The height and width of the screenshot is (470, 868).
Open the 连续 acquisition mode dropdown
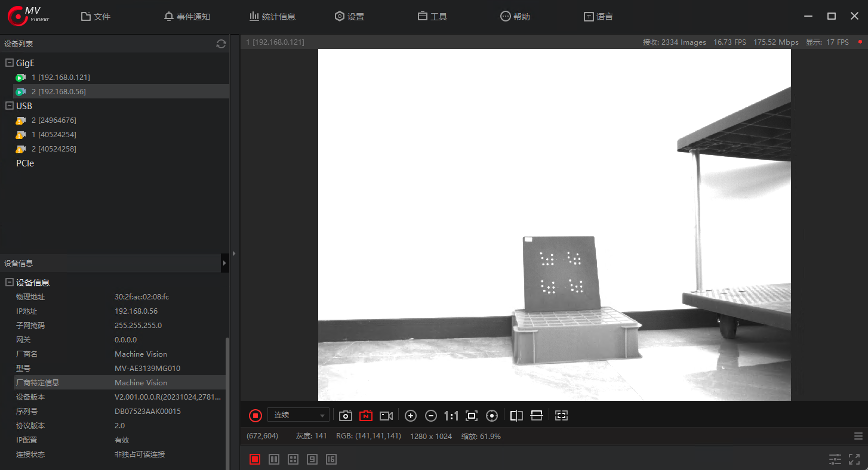pyautogui.click(x=298, y=415)
